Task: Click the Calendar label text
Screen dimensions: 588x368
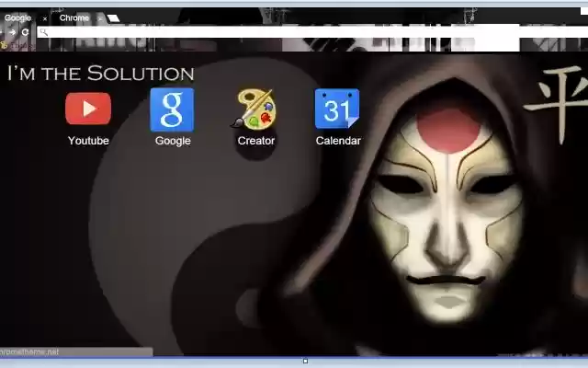Action: click(x=338, y=141)
